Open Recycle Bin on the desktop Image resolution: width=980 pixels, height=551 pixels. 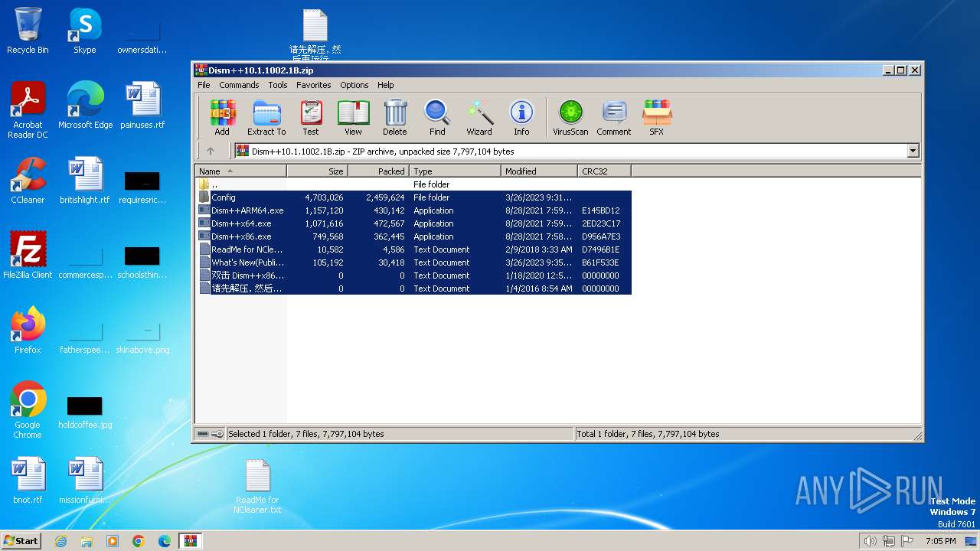point(28,31)
